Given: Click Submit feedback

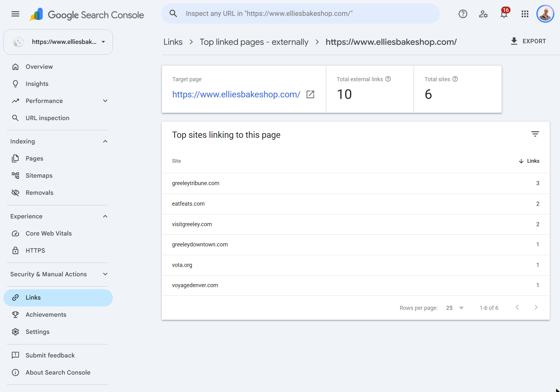Looking at the screenshot, I should point(58,355).
